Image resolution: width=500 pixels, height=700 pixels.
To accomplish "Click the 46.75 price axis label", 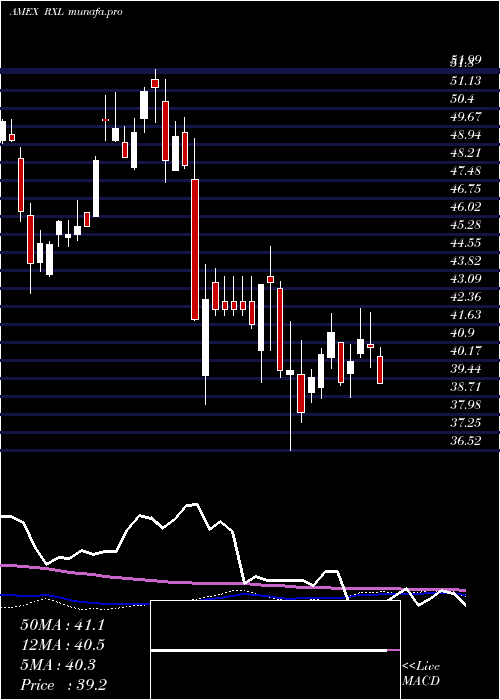I will 466,188.
